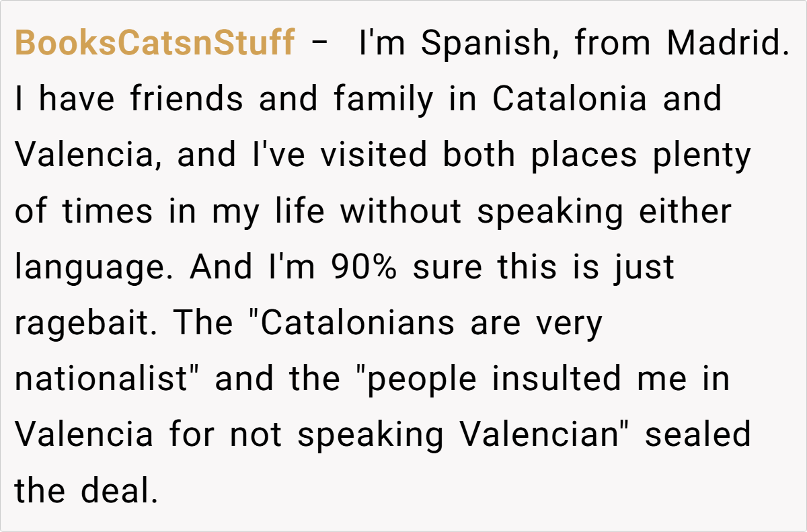The width and height of the screenshot is (807, 532).
Task: Open the BooksCatsnStuff username link
Action: (x=154, y=44)
